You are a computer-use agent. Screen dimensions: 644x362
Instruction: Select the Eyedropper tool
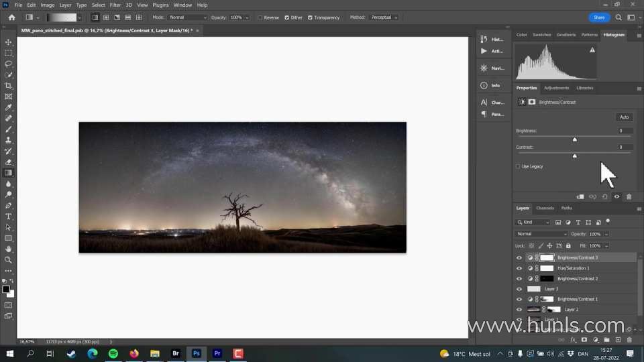8,107
